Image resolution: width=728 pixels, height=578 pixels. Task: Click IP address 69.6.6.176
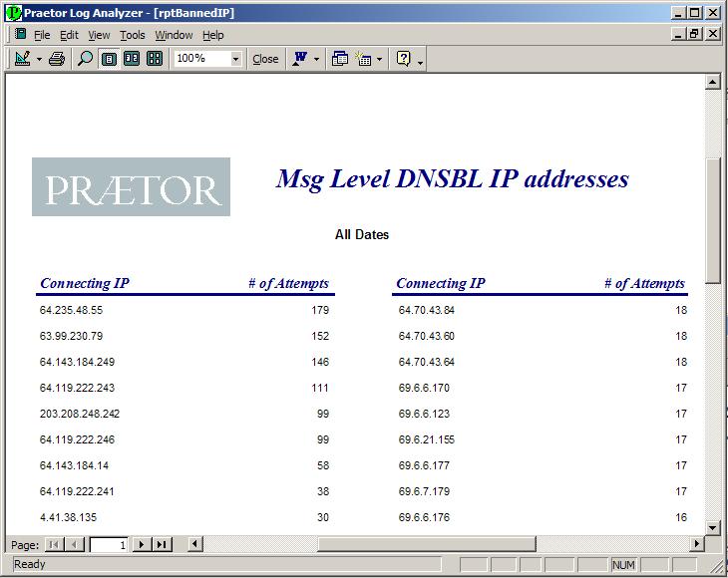(x=424, y=517)
